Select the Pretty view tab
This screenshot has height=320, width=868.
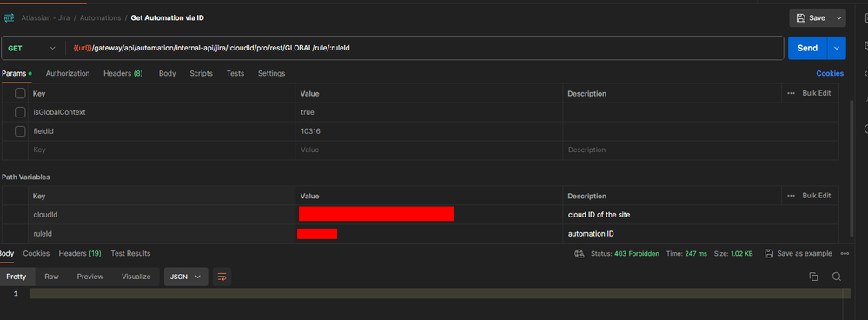pyautogui.click(x=17, y=277)
